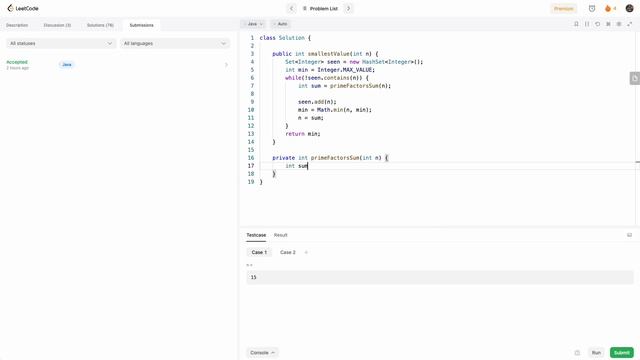Open the All statuses dropdown
Image resolution: width=640 pixels, height=360 pixels.
coord(61,43)
